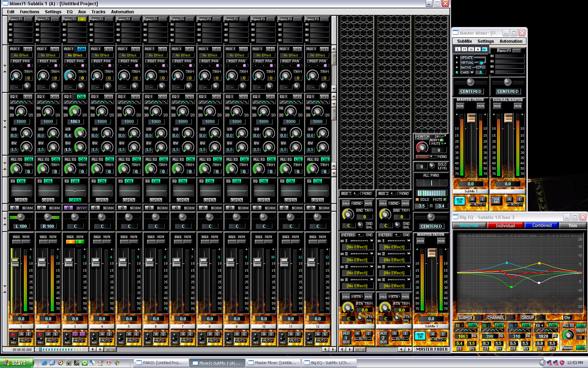Toggle Bypass FX on channel 3

[x=82, y=19]
